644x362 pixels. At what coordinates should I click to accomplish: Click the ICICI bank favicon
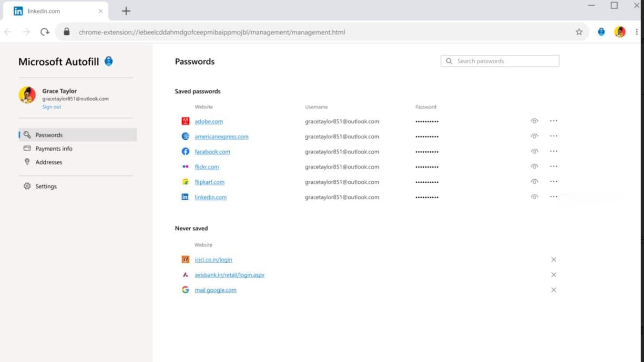coord(185,259)
